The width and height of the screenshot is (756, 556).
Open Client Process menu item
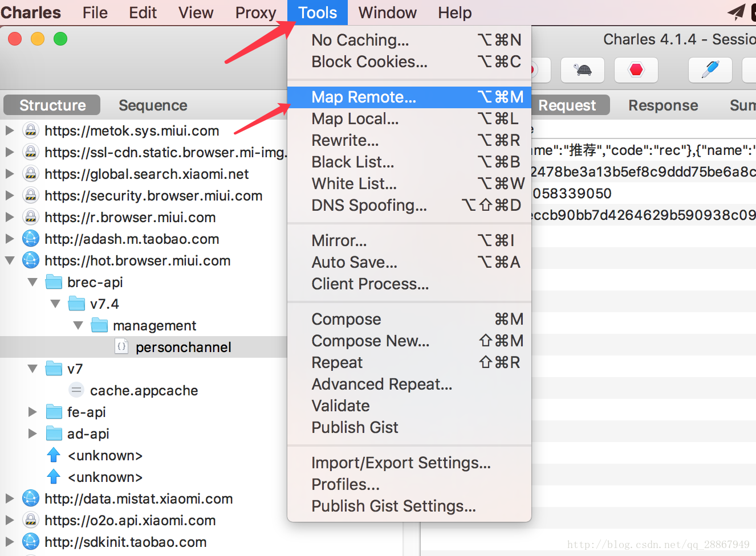click(409, 284)
